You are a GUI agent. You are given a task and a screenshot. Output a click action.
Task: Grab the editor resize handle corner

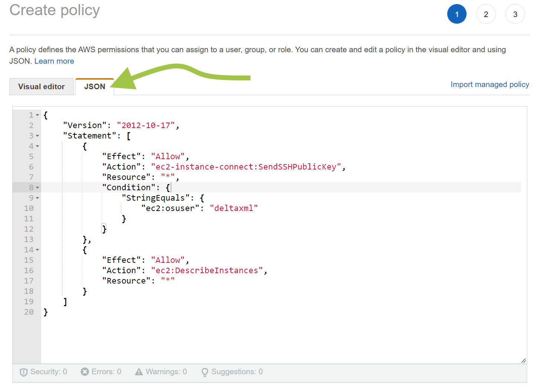click(523, 360)
